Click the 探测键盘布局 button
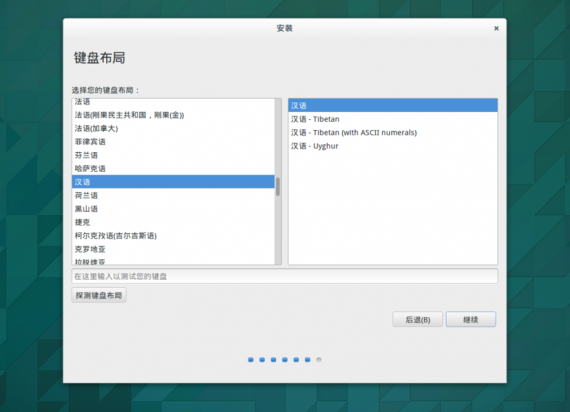570x412 pixels. tap(99, 295)
